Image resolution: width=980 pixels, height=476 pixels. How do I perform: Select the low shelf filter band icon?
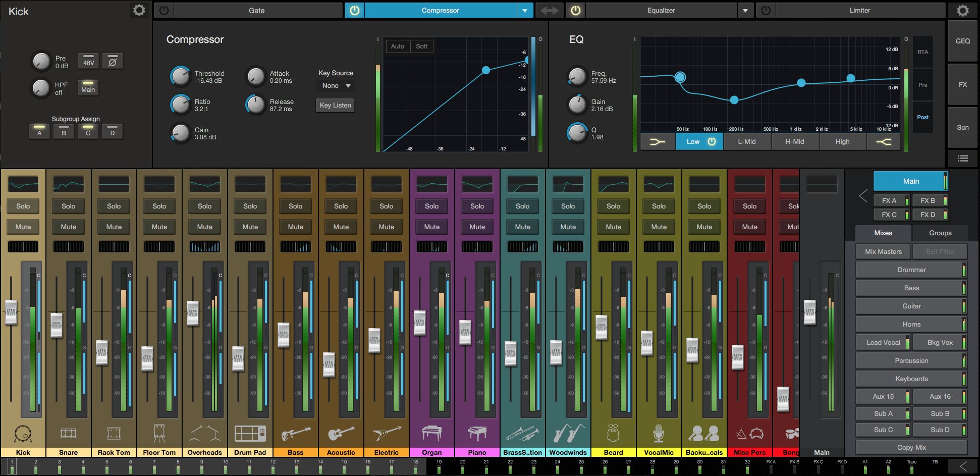click(657, 142)
